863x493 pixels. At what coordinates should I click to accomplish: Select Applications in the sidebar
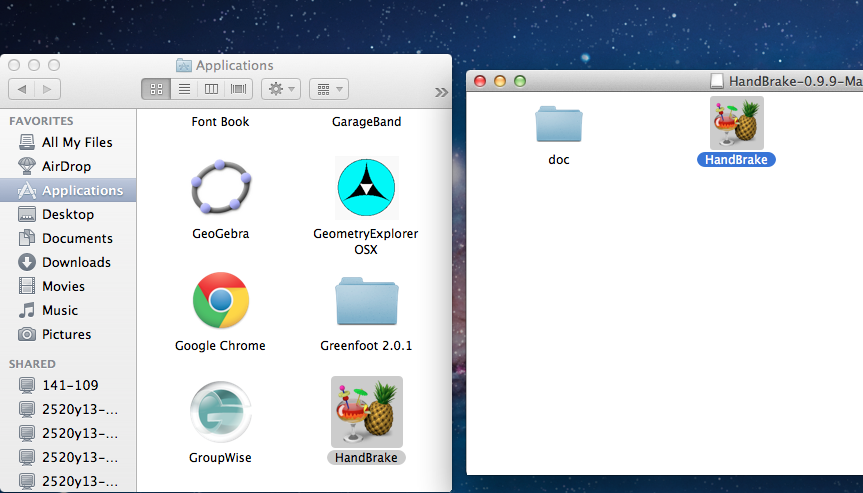68,190
